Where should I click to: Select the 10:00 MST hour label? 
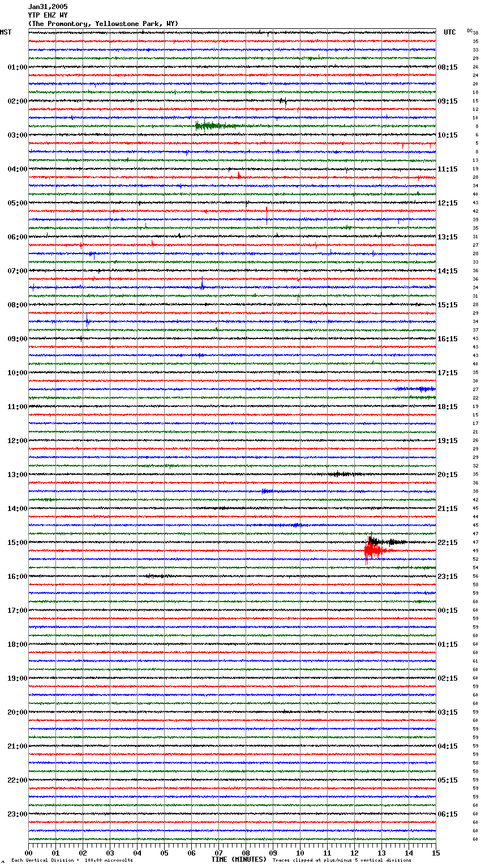tap(18, 373)
